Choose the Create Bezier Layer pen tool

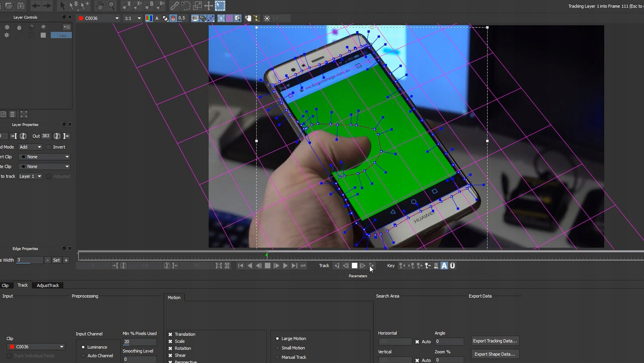149,6
